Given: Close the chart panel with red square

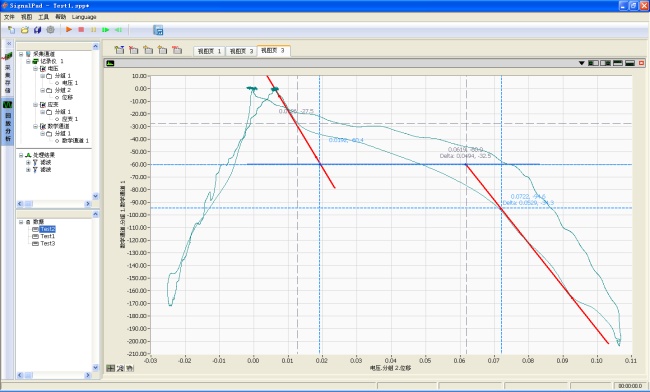Looking at the screenshot, I should [641, 63].
